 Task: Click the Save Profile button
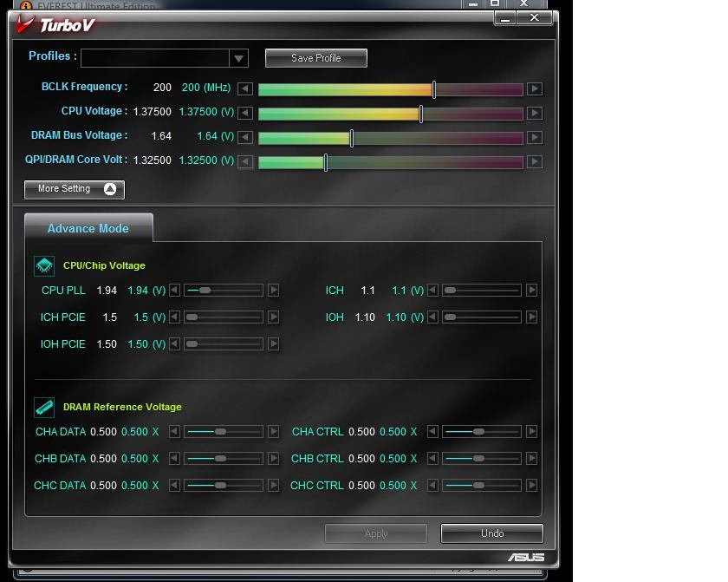point(316,58)
